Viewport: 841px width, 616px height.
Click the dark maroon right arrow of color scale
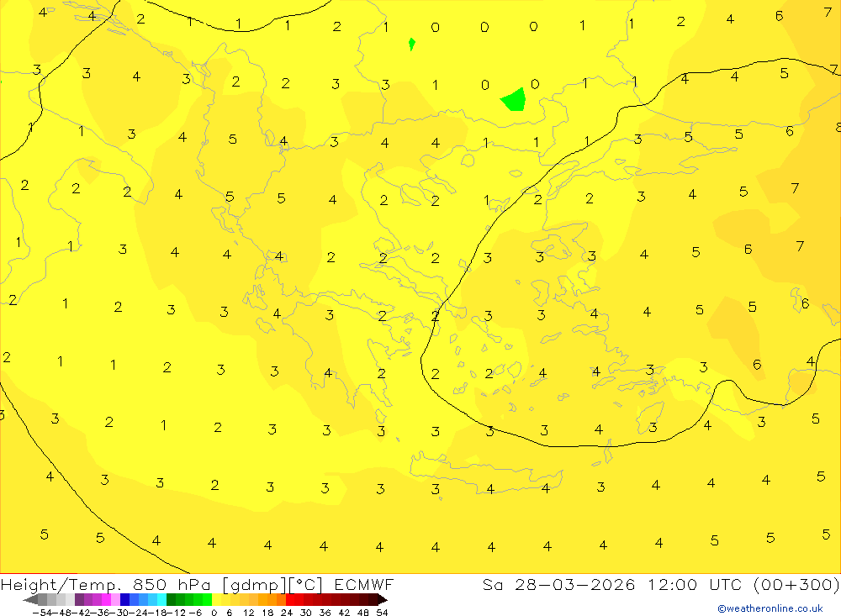(x=382, y=599)
